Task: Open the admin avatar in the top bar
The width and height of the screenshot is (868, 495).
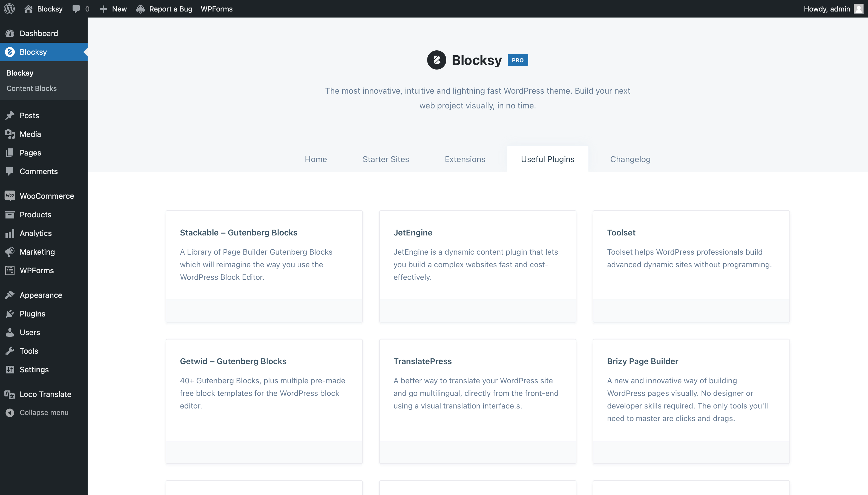Action: point(858,9)
